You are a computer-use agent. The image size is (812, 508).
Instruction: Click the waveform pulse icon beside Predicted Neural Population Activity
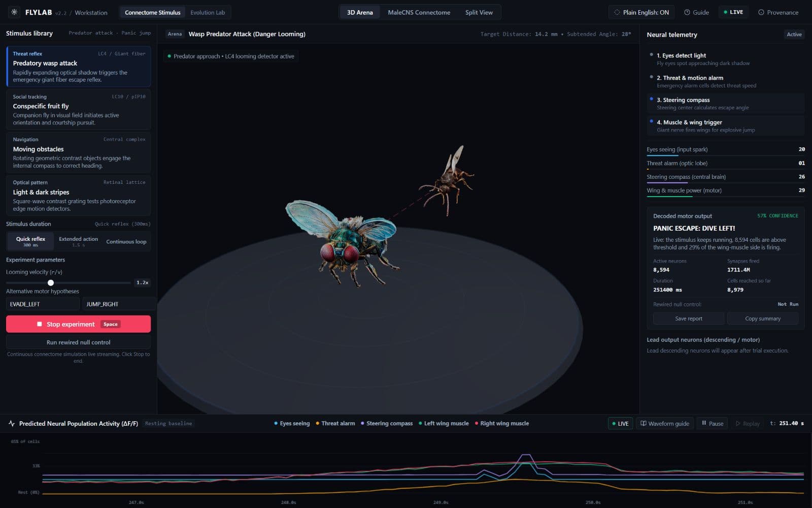point(12,423)
